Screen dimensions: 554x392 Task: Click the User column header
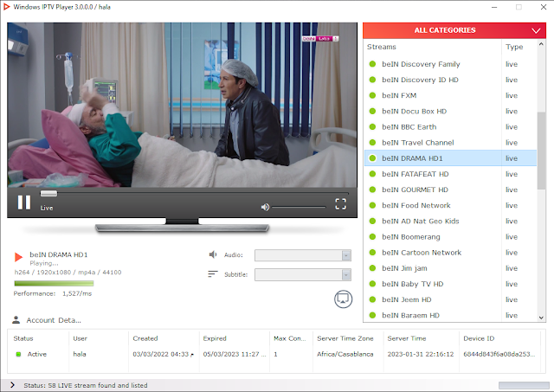pyautogui.click(x=80, y=338)
